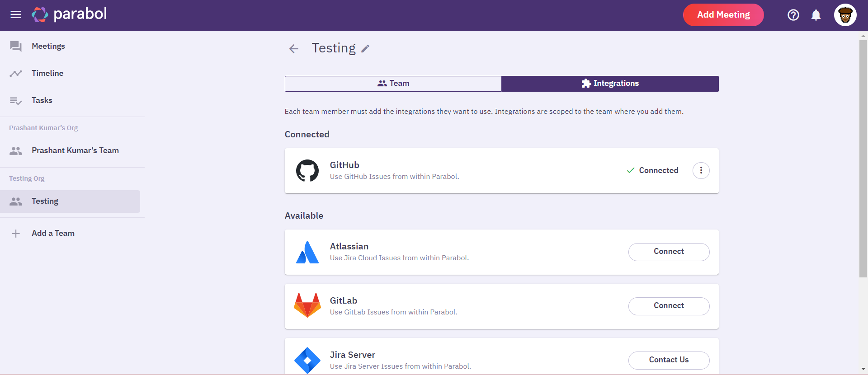Click Contact Us for Jira Server
Viewport: 868px width, 375px height.
[669, 360]
